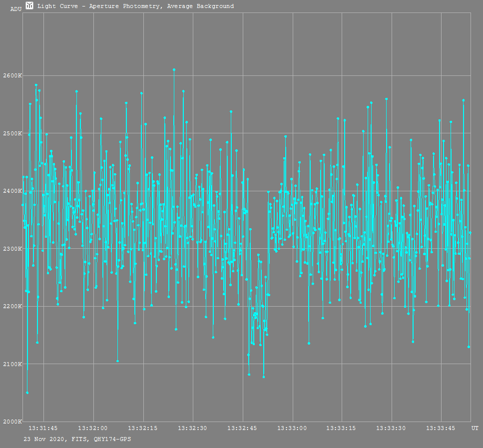Image resolution: width=483 pixels, height=448 pixels.
Task: Click the 13:31:45 time axis label
Action: pyautogui.click(x=43, y=429)
